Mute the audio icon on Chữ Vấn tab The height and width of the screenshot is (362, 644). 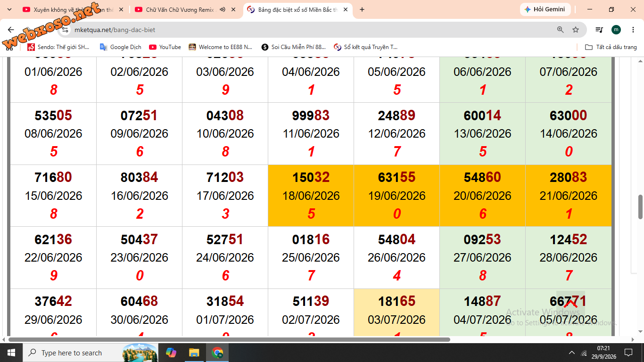point(223,9)
